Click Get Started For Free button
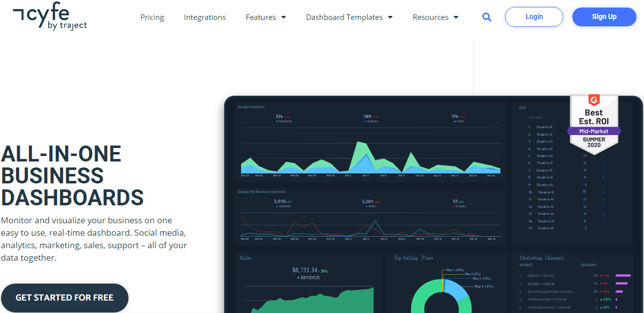 65,298
